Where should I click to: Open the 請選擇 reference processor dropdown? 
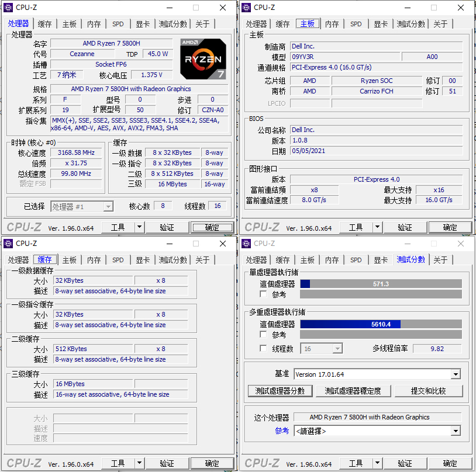tap(455, 431)
